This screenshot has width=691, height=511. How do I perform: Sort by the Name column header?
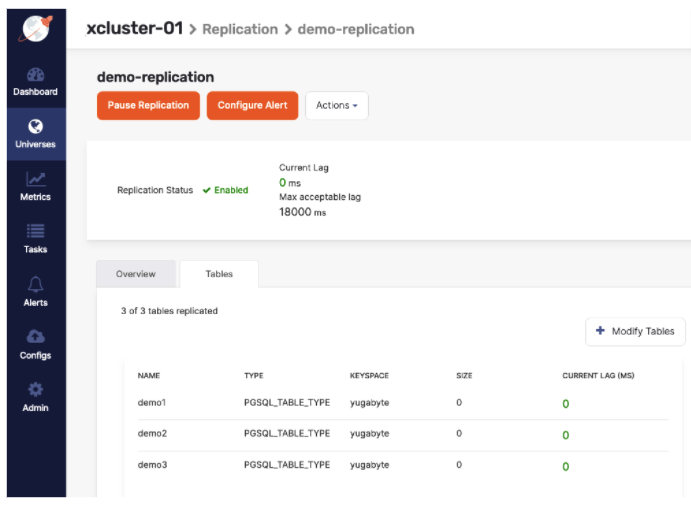pos(149,376)
